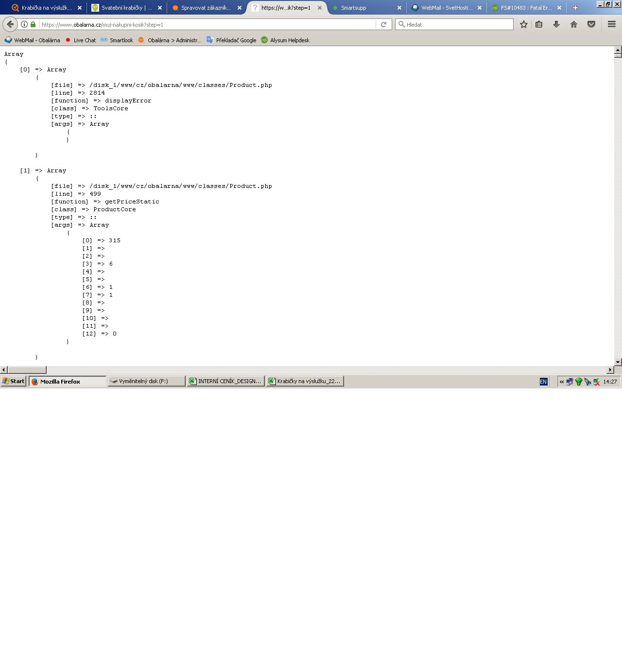Click the search magnifier icon in Hledat box
622x672 pixels.
click(401, 24)
